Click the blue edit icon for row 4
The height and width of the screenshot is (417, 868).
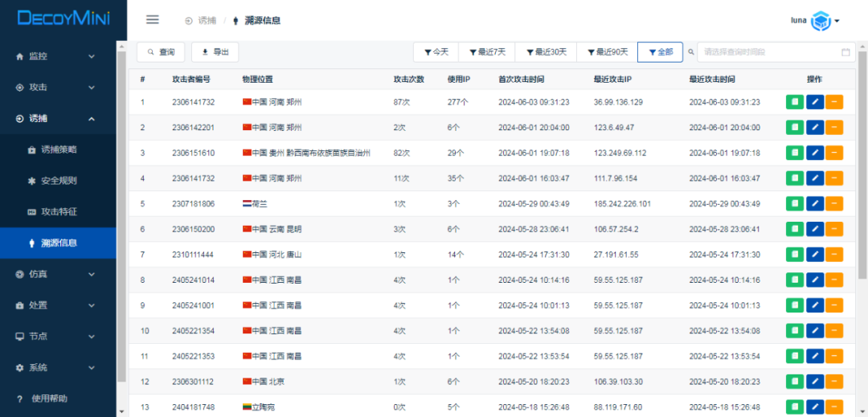pos(815,178)
